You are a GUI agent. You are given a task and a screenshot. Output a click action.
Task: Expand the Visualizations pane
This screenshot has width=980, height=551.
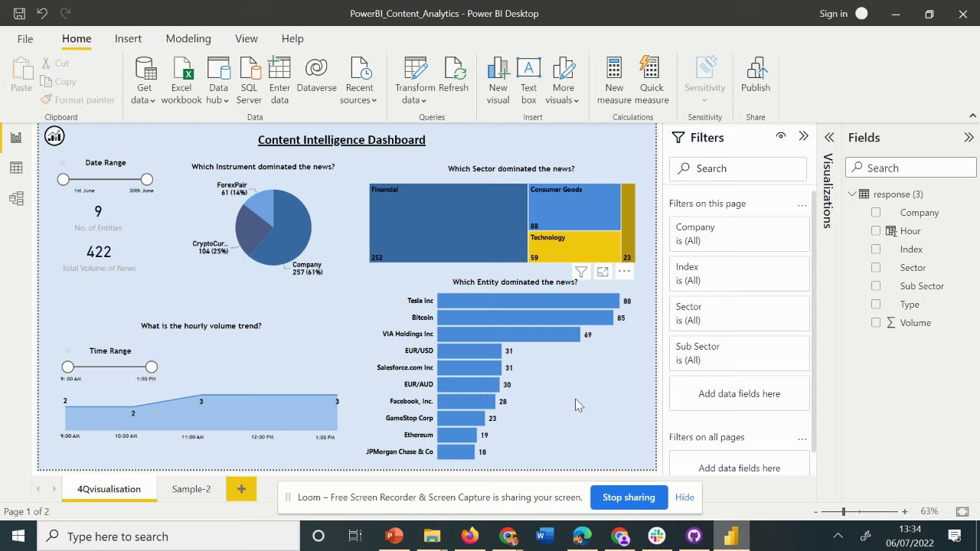point(829,138)
